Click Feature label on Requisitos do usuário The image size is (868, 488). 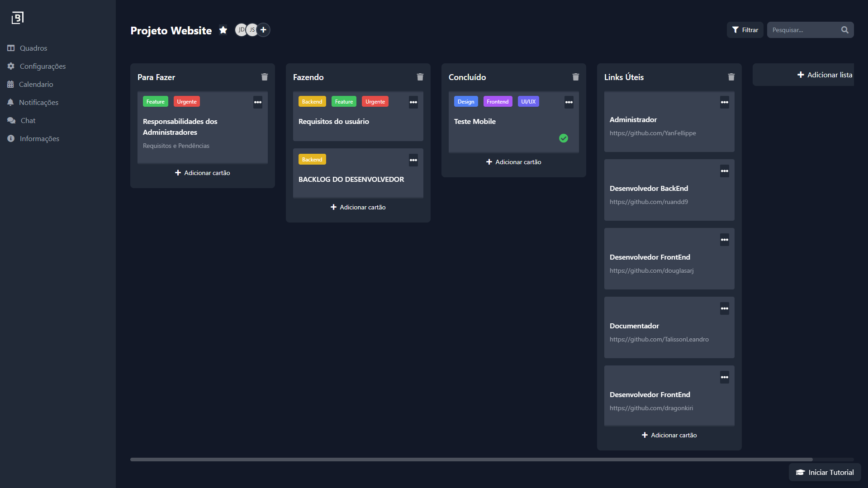tap(344, 102)
